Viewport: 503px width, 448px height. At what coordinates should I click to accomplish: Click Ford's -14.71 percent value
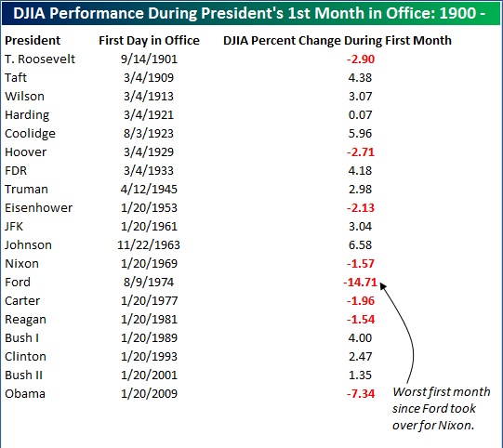360,283
